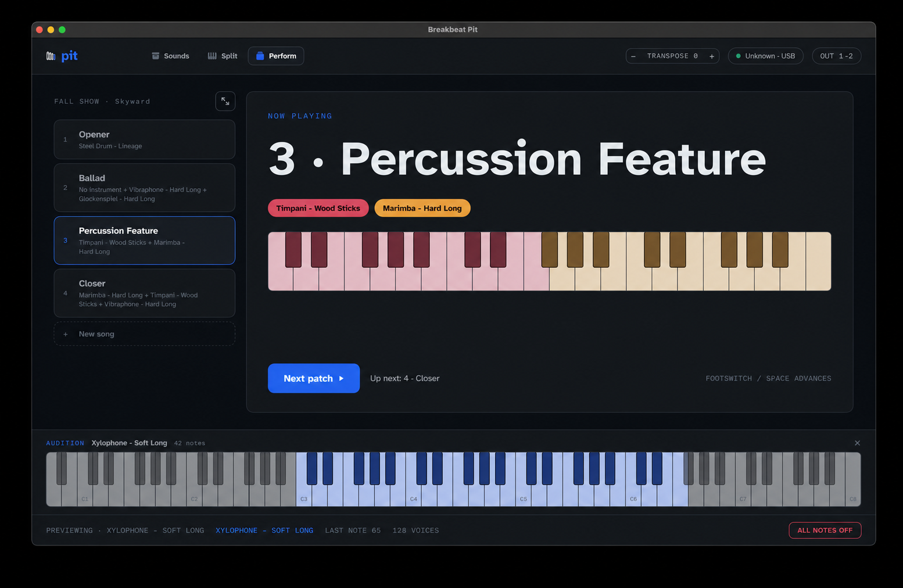The width and height of the screenshot is (903, 588).
Task: Click ALL NOTES OFF button
Action: click(825, 530)
